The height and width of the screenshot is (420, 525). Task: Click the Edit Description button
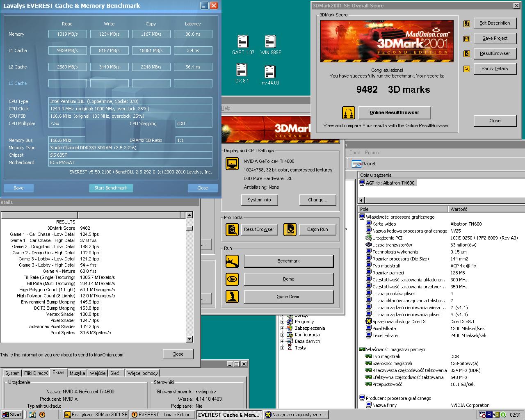coord(495,23)
